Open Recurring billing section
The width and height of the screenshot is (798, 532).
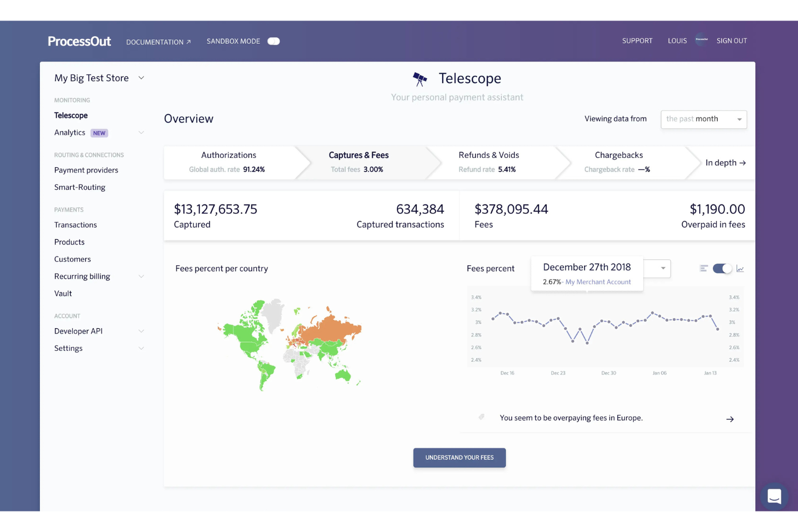click(82, 277)
